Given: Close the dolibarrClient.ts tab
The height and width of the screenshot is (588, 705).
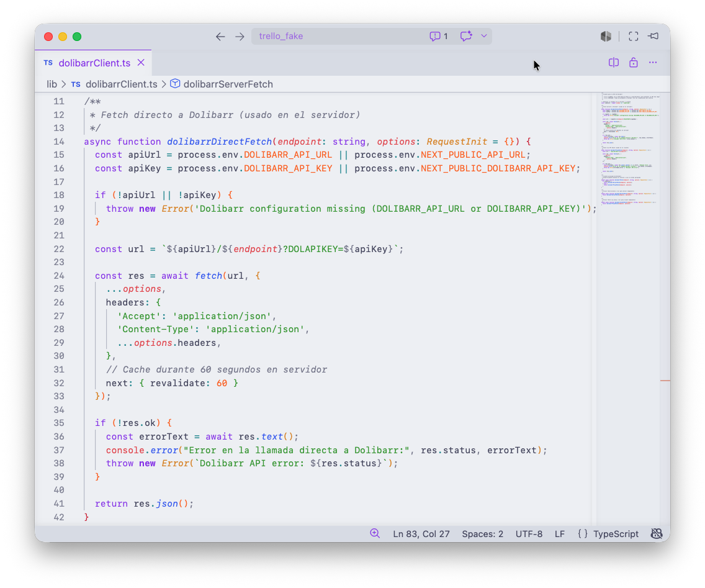Looking at the screenshot, I should pos(141,63).
